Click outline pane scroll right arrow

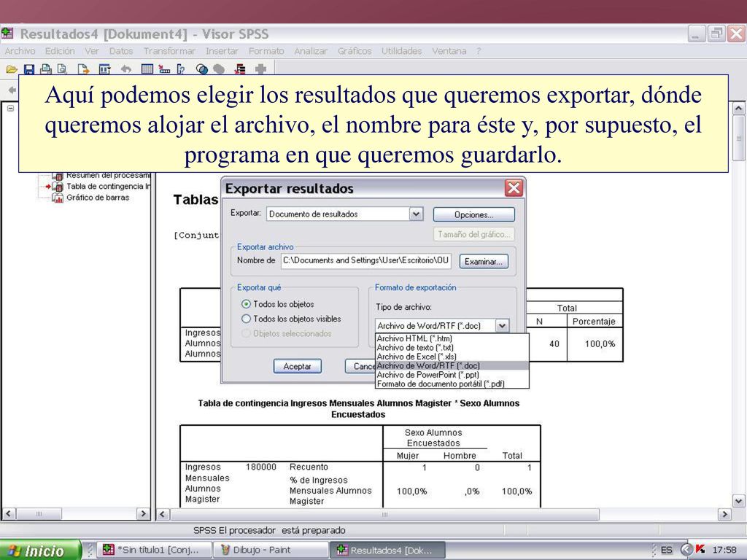(143, 514)
